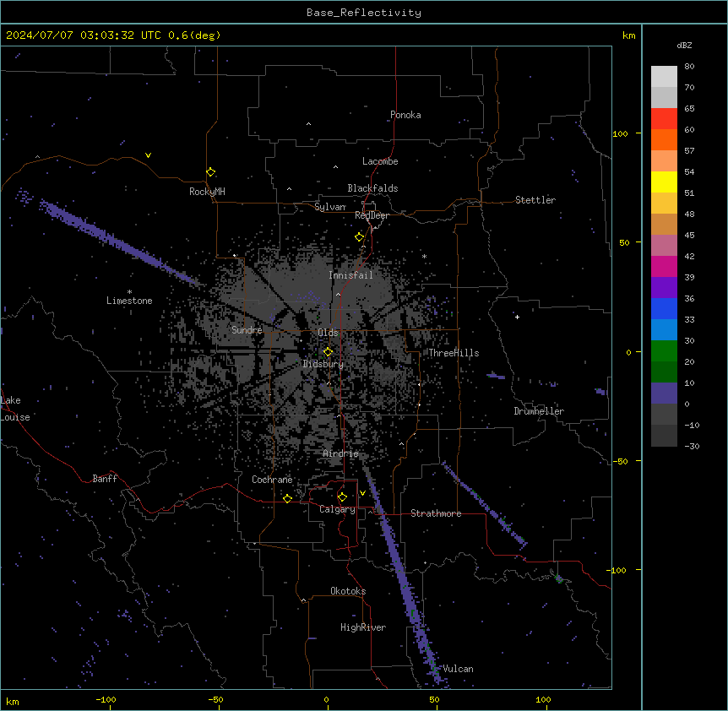Select the magenta 42 dBZ legend swatch
Viewport: 728px width, 711px height.
click(x=664, y=266)
